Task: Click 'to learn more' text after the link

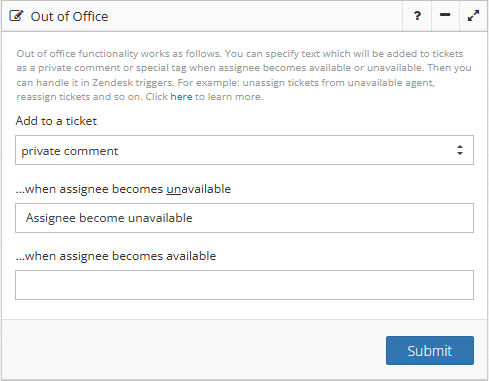Action: [229, 97]
